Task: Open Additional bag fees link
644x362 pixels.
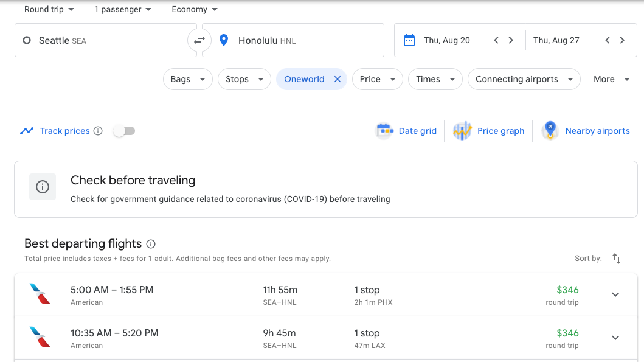Action: (x=209, y=259)
